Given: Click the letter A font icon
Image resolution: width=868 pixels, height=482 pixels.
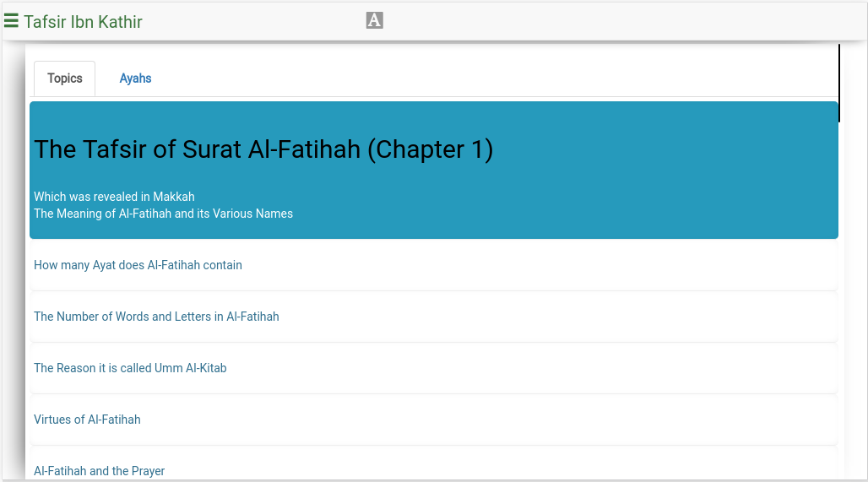Looking at the screenshot, I should [x=375, y=20].
